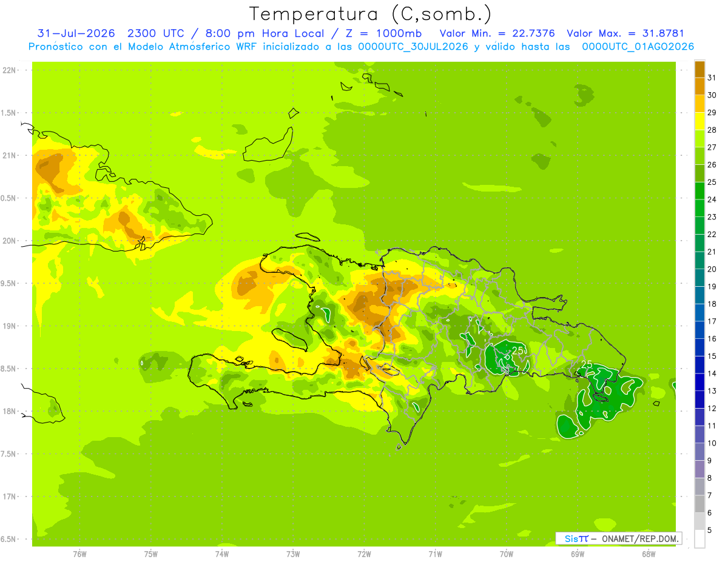The image size is (728, 562).
Task: Click the 17N latitude axis label
Action: (9, 497)
